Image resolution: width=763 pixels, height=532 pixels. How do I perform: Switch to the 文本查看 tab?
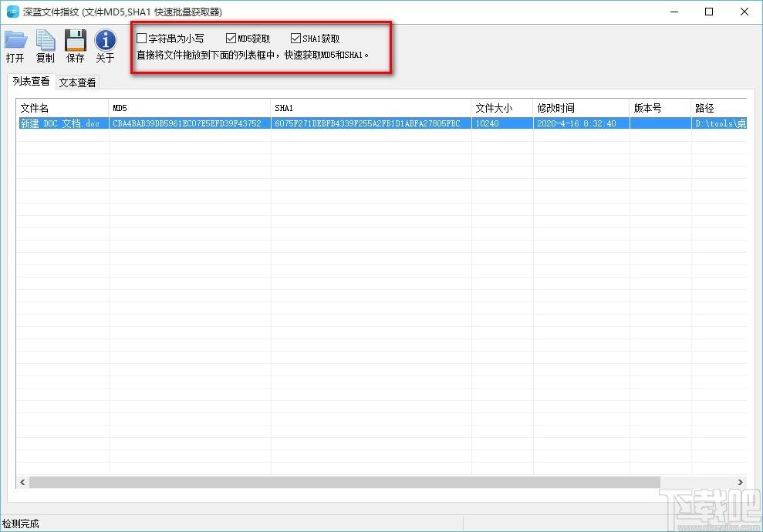click(x=77, y=82)
